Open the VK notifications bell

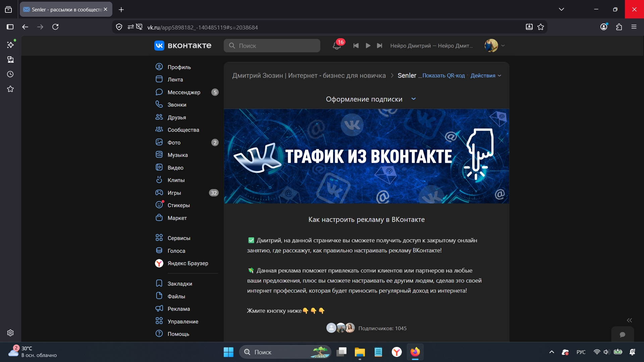pos(337,46)
